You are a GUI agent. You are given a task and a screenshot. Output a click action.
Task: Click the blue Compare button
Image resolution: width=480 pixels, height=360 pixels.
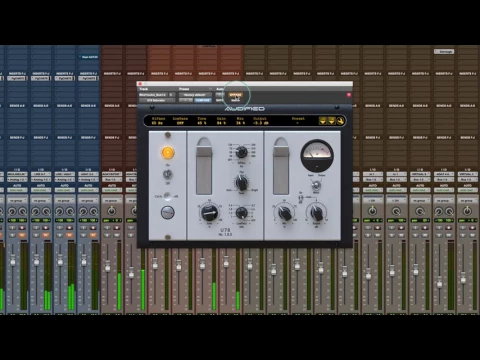[203, 100]
